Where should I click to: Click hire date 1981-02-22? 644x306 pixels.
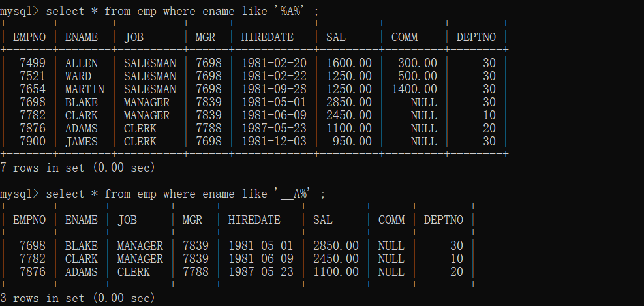[274, 76]
